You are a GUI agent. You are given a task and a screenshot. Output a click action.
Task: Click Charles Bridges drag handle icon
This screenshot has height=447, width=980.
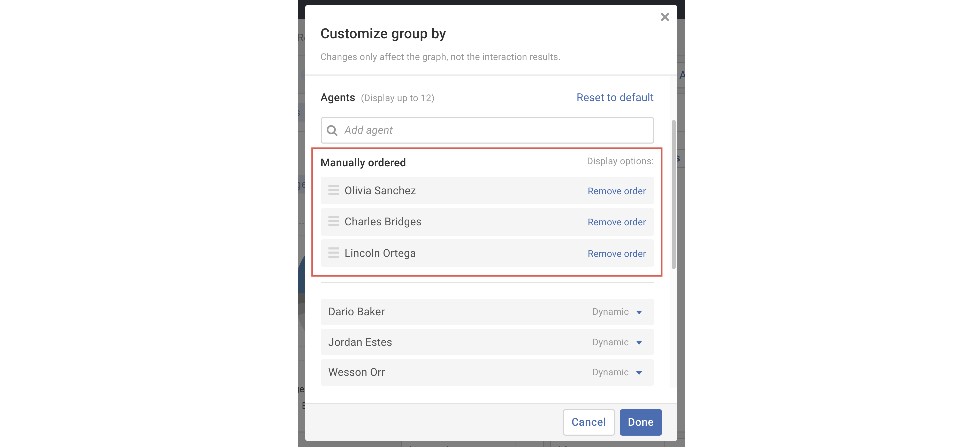[333, 221]
